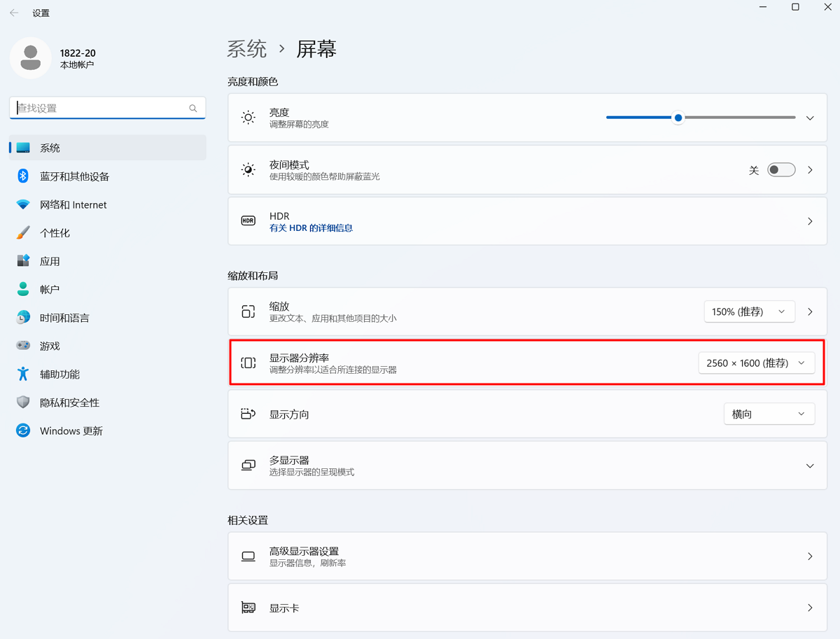
Task: Open the HDR detailed information link
Action: point(311,228)
